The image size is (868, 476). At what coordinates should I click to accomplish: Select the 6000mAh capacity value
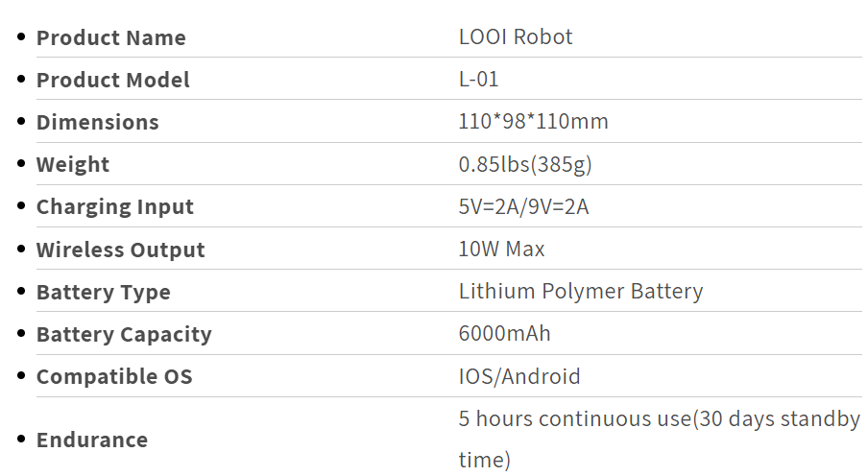[504, 334]
